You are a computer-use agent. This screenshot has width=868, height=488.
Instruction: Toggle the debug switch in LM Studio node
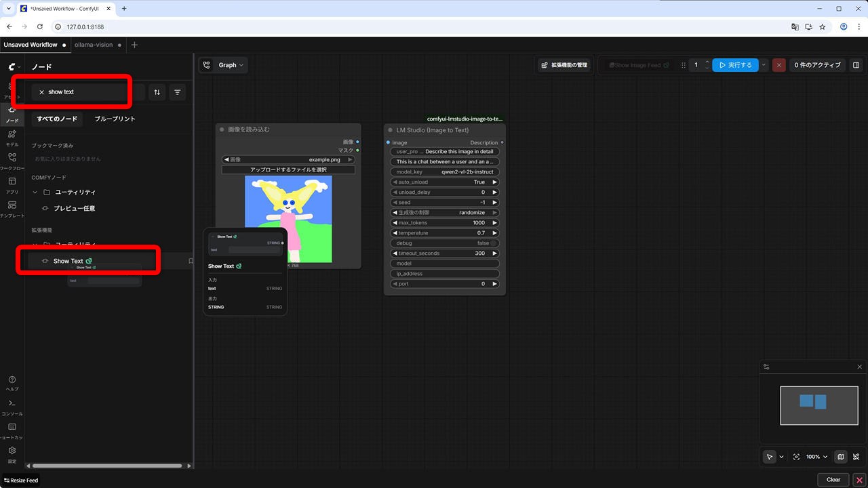pyautogui.click(x=494, y=243)
